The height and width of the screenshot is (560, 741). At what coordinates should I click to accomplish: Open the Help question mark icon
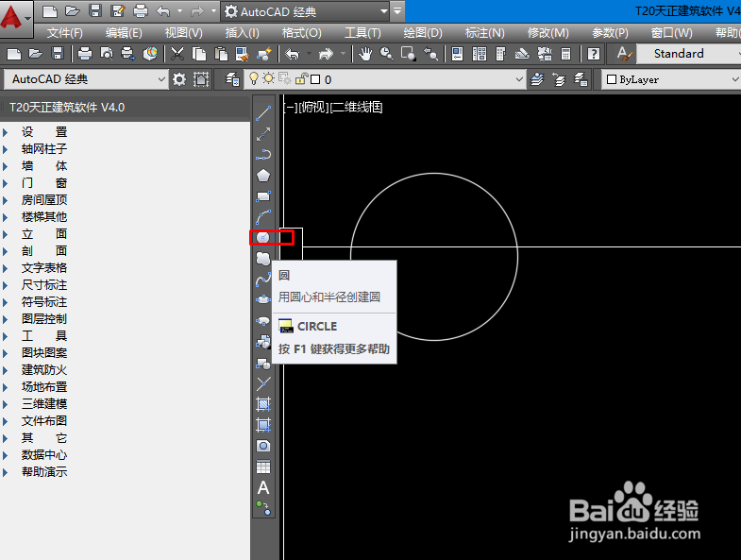[x=594, y=54]
